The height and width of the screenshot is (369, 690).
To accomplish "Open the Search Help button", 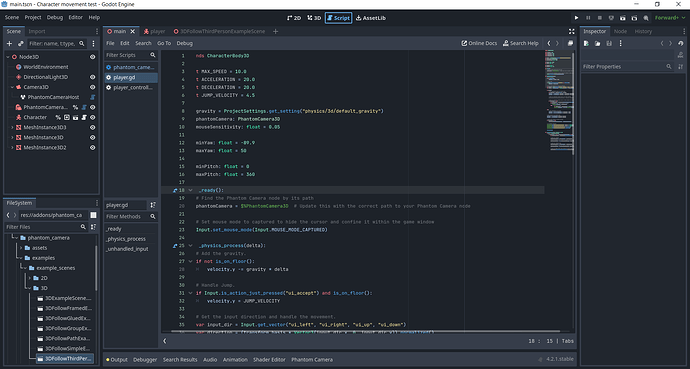I will coord(521,43).
